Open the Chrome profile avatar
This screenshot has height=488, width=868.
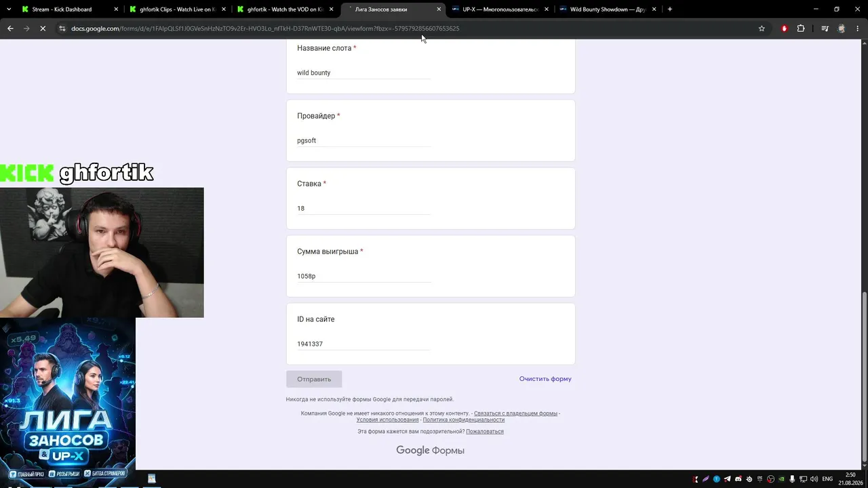coord(842,28)
